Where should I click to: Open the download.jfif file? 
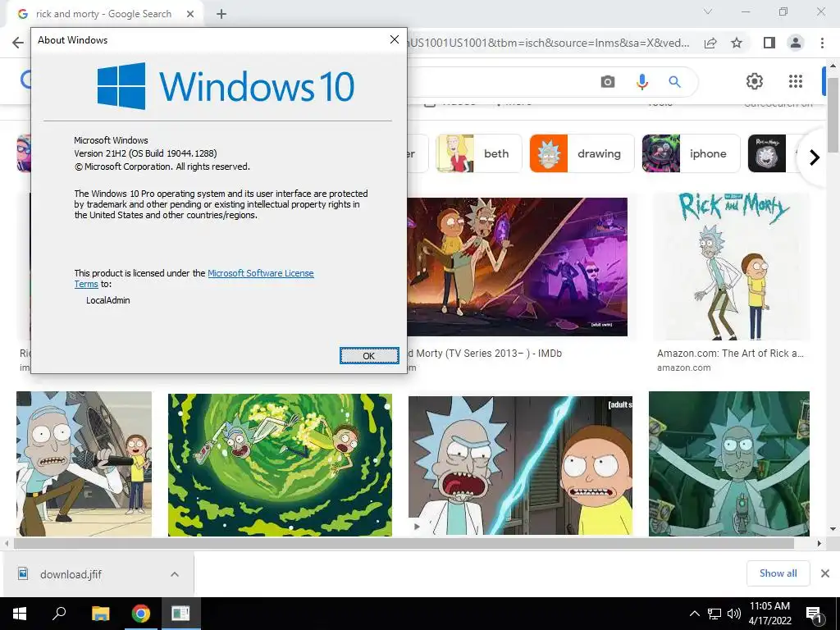71,574
